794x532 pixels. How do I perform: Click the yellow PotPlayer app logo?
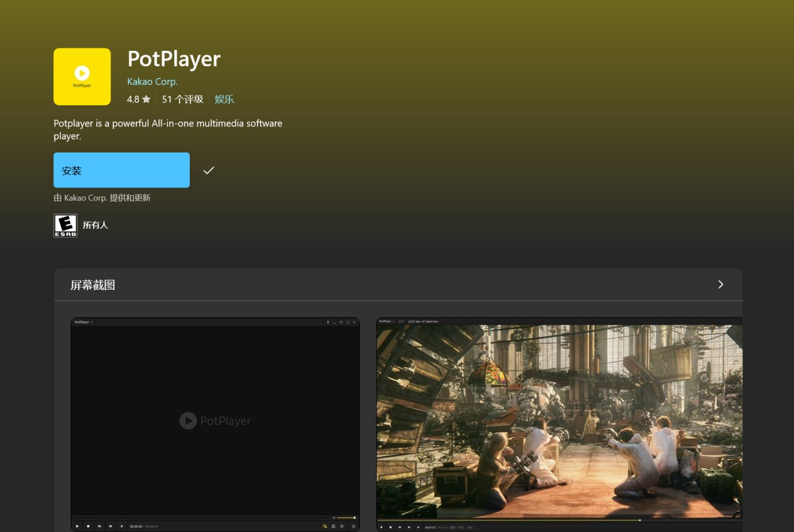pyautogui.click(x=82, y=77)
